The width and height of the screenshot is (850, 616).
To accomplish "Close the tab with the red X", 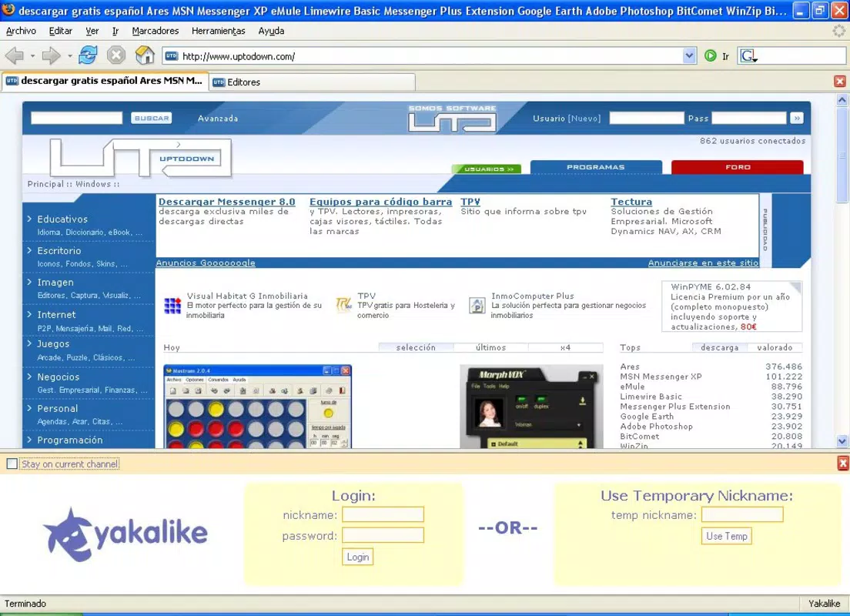I will point(840,82).
